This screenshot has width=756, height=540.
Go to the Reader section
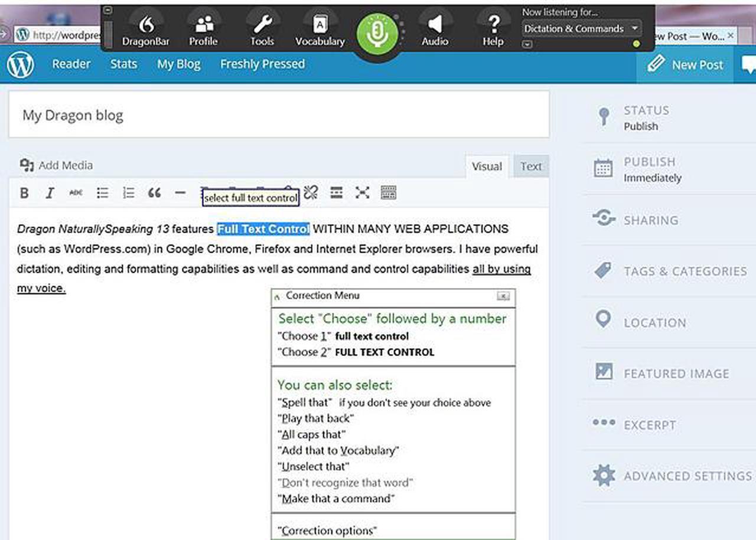point(71,64)
